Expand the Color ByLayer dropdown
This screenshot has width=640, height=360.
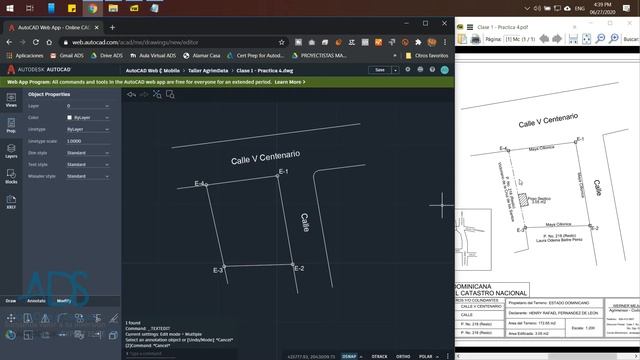[x=107, y=118]
